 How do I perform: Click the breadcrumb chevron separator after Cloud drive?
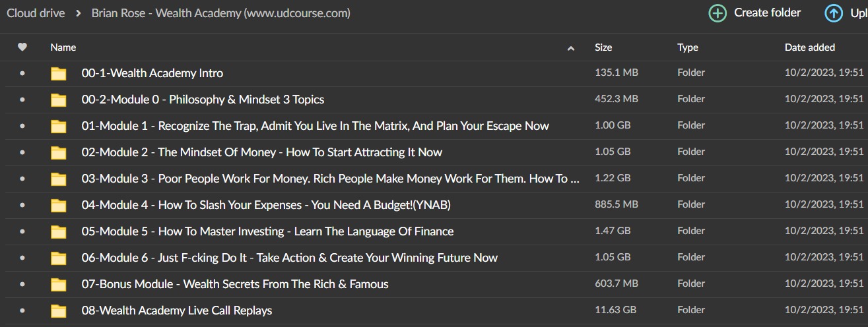tap(78, 13)
